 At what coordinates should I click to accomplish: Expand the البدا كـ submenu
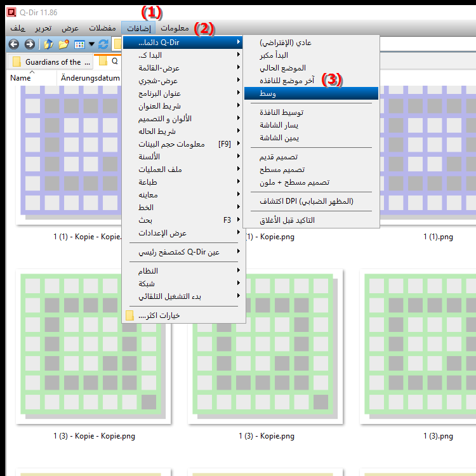click(x=183, y=55)
